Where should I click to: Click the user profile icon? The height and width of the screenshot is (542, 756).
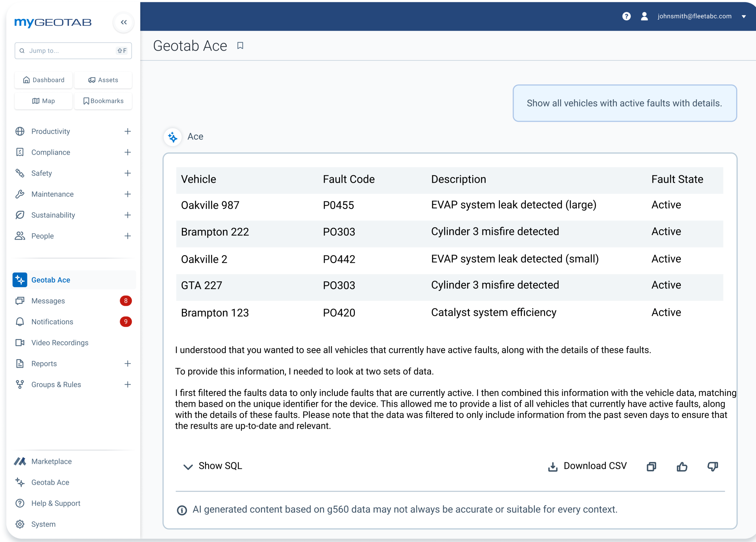click(x=644, y=16)
